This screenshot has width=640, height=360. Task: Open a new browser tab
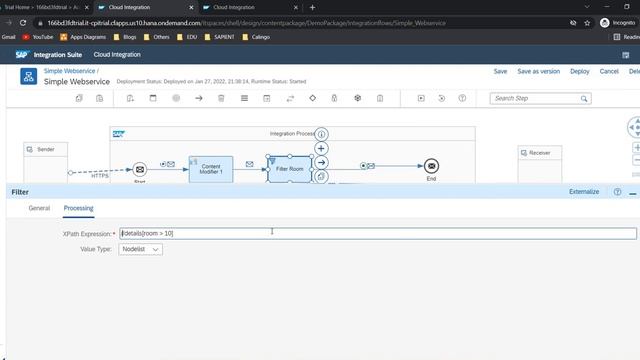(x=312, y=7)
